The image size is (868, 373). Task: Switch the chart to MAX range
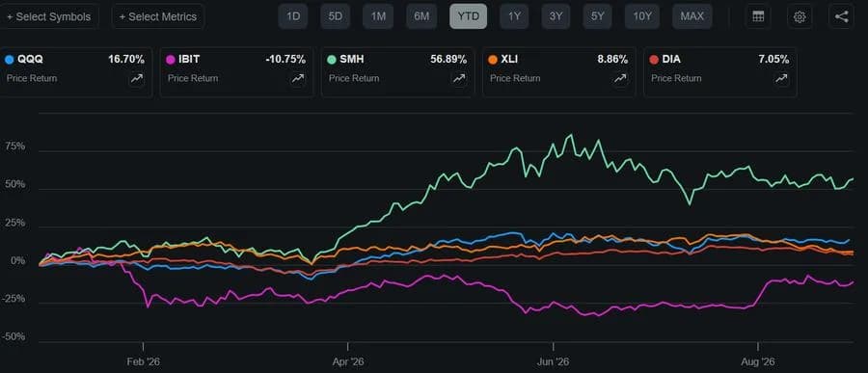692,16
